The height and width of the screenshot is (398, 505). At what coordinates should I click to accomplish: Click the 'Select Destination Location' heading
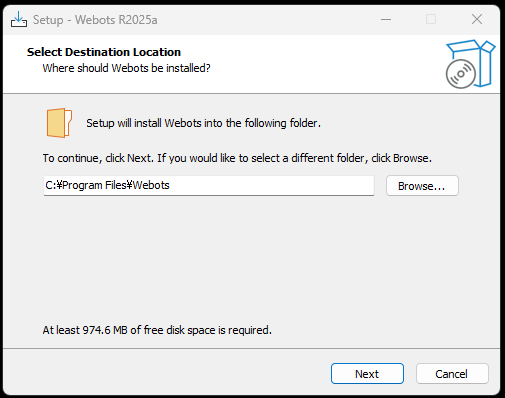point(104,52)
